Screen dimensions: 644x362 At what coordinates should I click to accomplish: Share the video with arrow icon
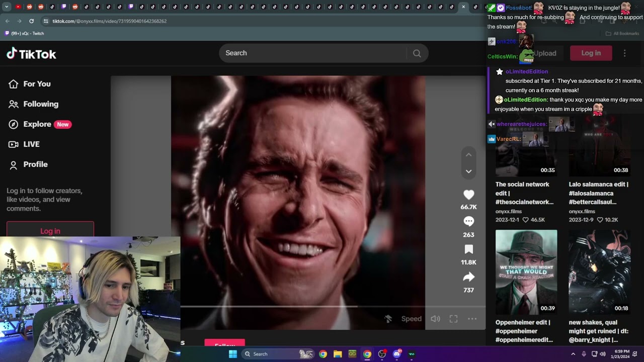[468, 277]
